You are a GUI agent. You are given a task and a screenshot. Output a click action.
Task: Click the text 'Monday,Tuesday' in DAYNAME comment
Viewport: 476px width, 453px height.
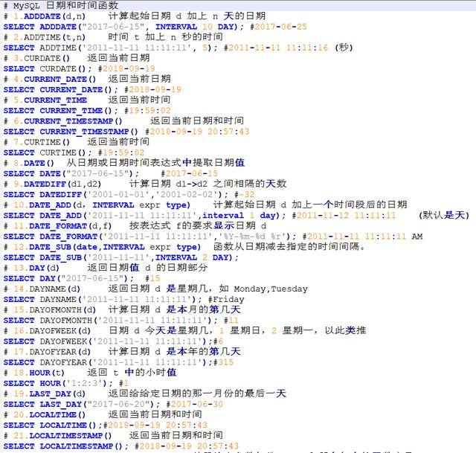click(271, 289)
